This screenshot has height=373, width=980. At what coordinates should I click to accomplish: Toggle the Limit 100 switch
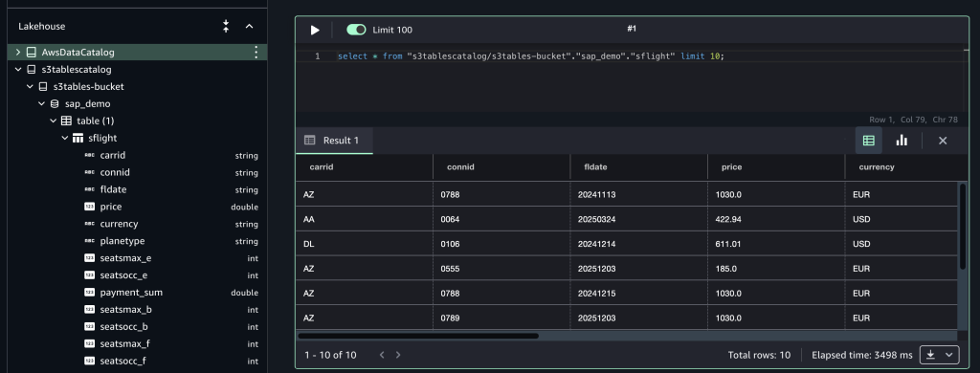pos(356,30)
